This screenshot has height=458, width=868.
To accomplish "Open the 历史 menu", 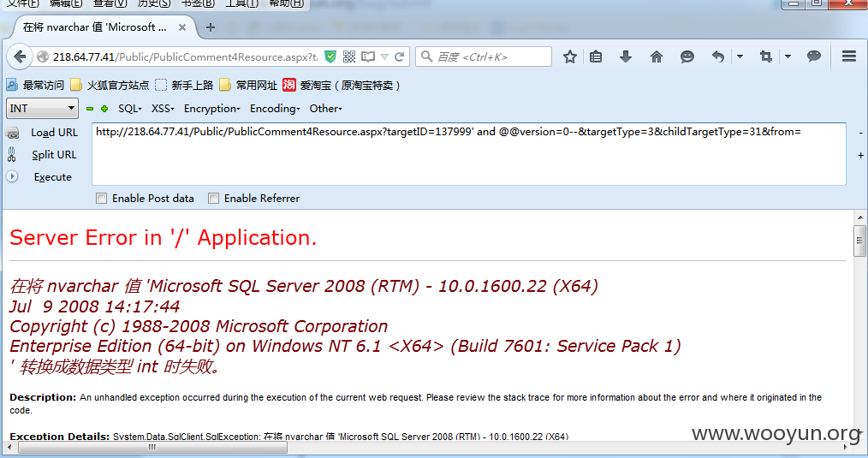I will point(154,3).
